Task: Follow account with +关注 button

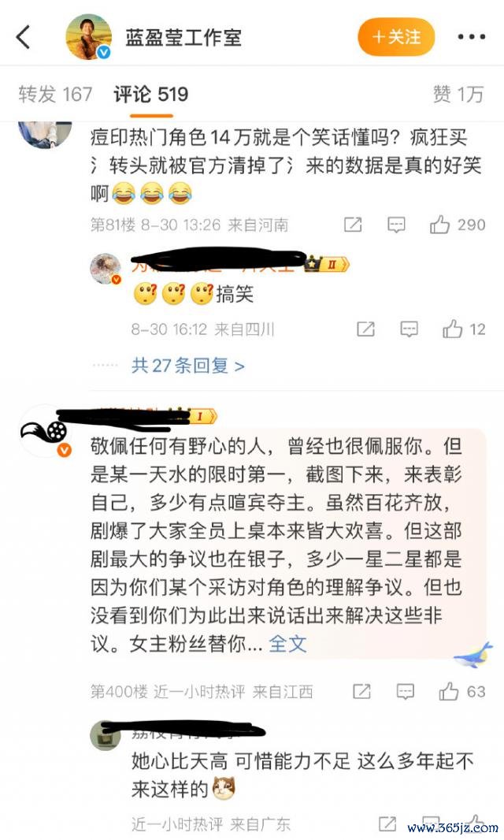Action: click(396, 37)
